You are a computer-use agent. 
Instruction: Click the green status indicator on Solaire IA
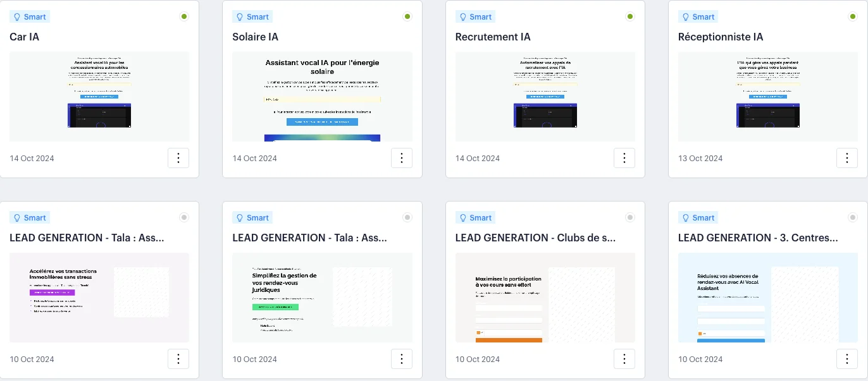coord(407,16)
